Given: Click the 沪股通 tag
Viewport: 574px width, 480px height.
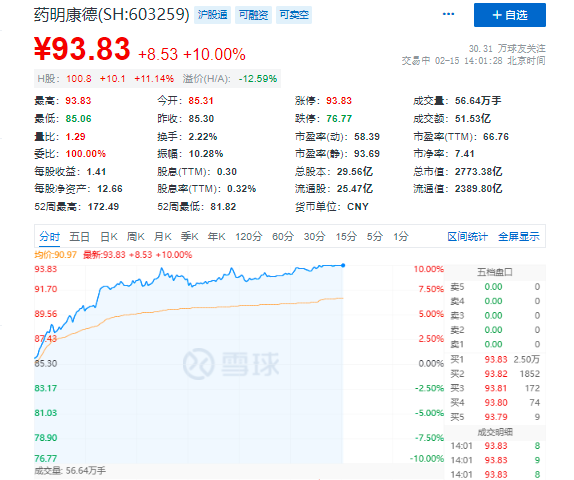Looking at the screenshot, I should coord(212,15).
